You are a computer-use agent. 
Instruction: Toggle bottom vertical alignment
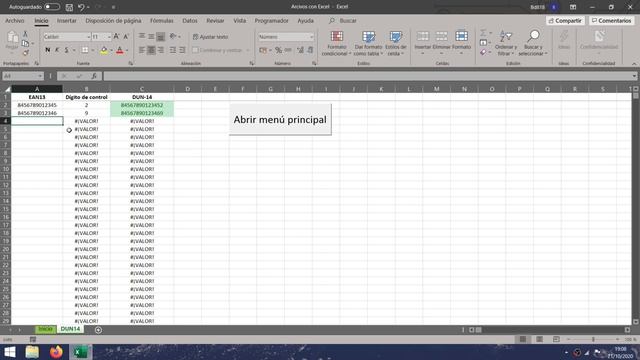coord(161,37)
